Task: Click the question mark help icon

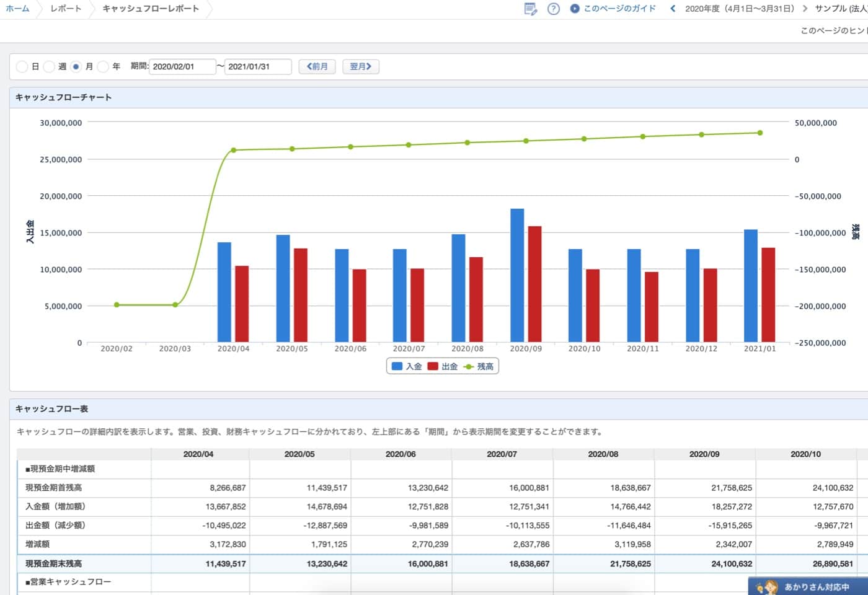Action: coord(554,9)
